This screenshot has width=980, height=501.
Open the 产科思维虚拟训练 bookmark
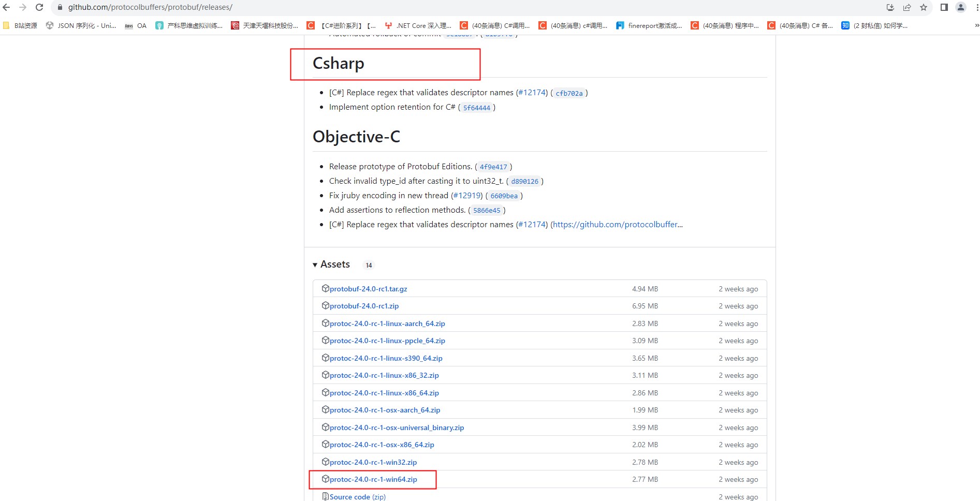[x=189, y=25]
